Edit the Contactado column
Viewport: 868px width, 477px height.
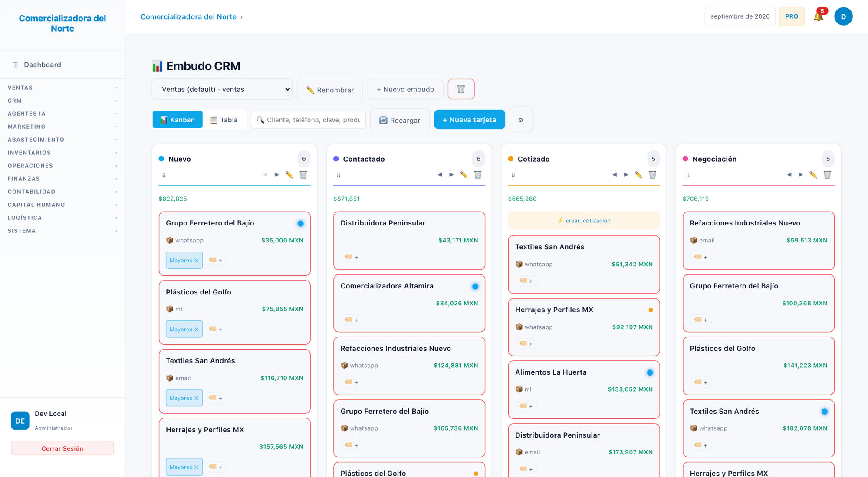[x=464, y=175]
